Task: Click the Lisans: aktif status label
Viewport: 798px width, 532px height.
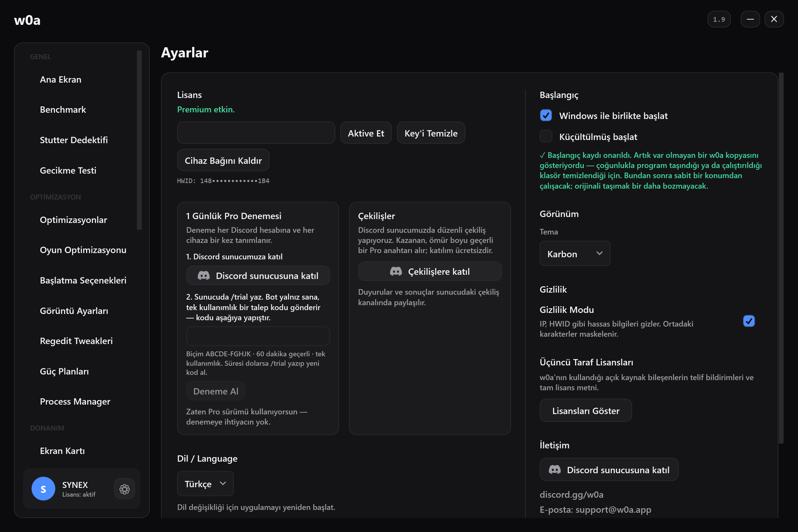Action: pyautogui.click(x=79, y=495)
